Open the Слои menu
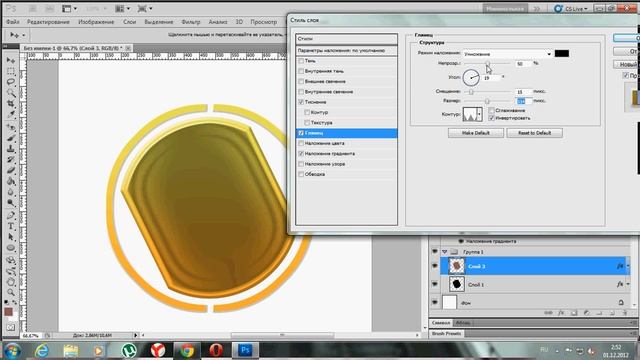This screenshot has height=360, width=640. pos(129,22)
